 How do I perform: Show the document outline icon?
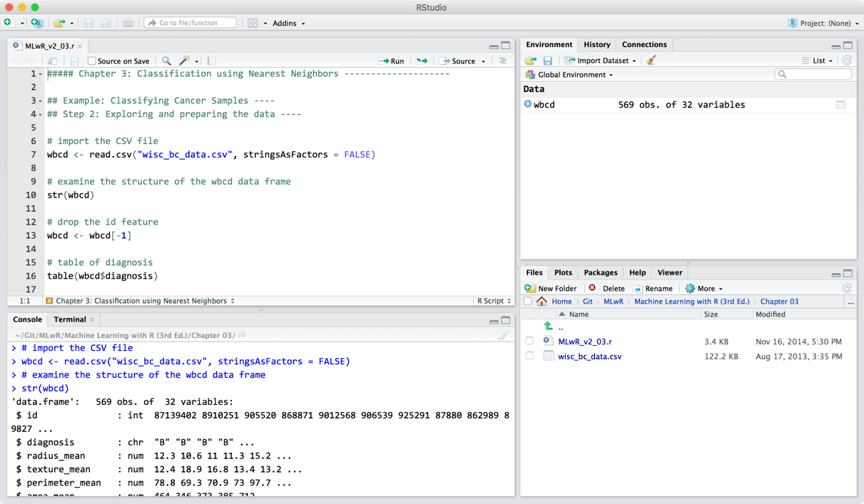[x=502, y=61]
